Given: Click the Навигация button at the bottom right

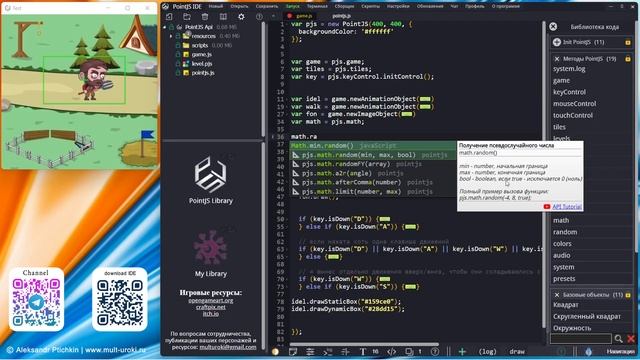Looking at the screenshot, I should coord(620,351).
